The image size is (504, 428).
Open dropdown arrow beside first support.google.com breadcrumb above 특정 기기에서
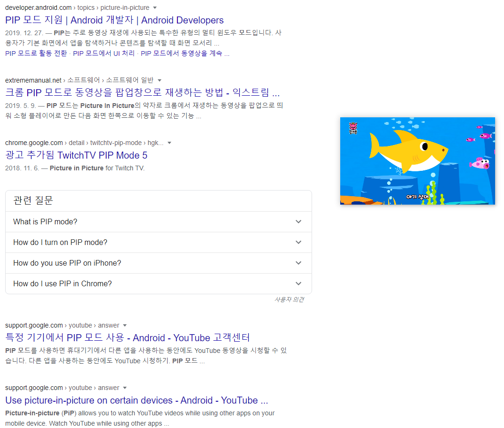125,326
